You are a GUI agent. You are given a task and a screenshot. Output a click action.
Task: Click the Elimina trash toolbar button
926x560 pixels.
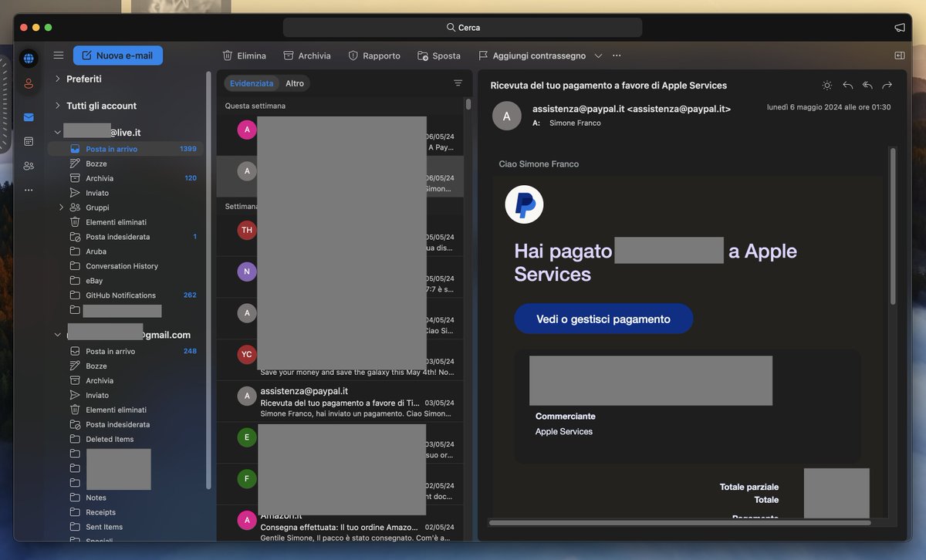244,56
